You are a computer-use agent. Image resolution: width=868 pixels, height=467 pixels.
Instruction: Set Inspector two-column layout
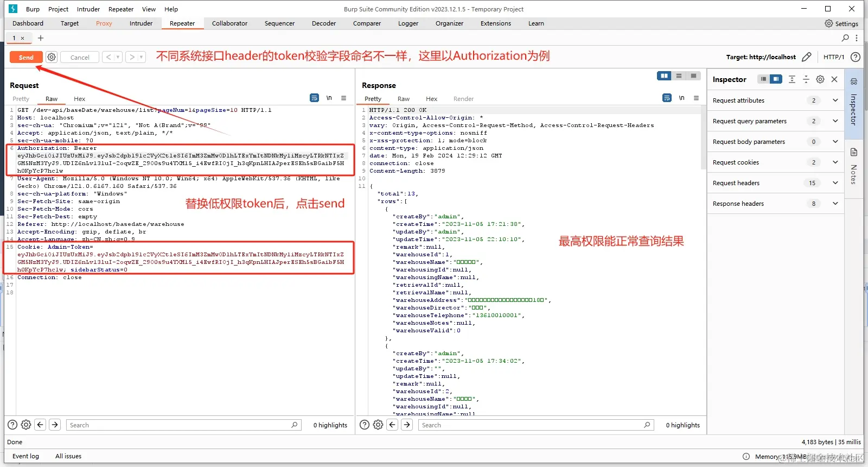click(x=776, y=79)
